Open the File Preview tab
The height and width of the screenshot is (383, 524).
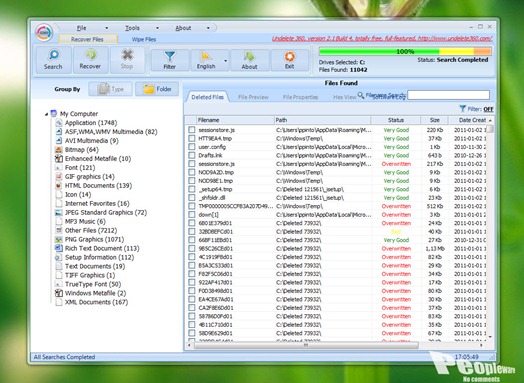(253, 97)
